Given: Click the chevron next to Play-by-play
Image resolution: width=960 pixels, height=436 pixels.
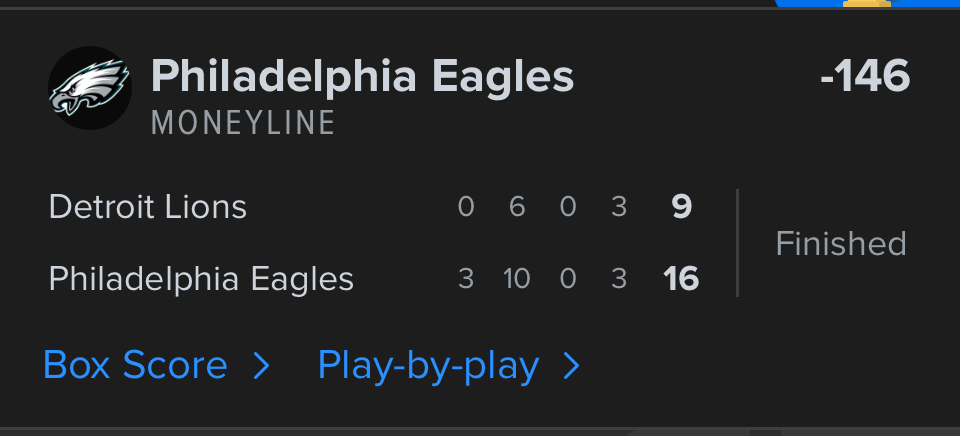Looking at the screenshot, I should (x=571, y=367).
